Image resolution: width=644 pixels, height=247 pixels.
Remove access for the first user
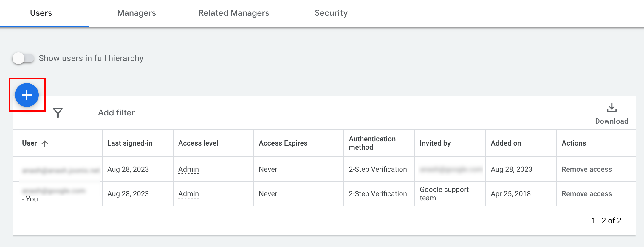tap(586, 169)
